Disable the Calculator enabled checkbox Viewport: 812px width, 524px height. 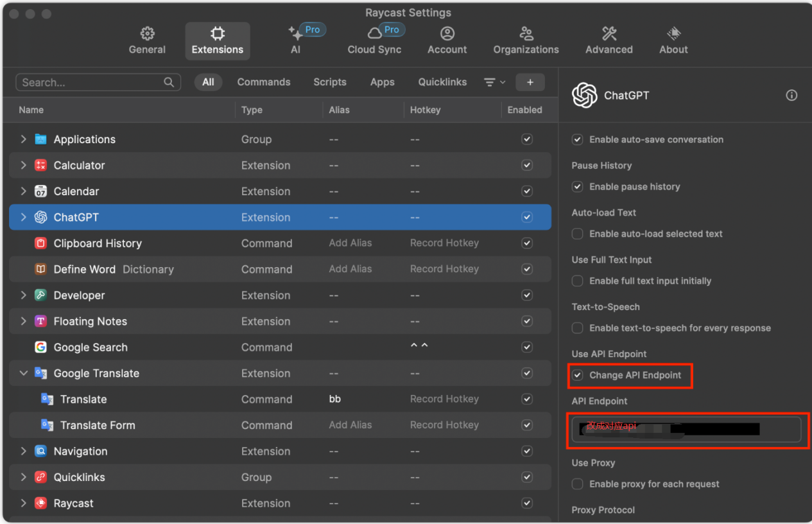point(527,165)
